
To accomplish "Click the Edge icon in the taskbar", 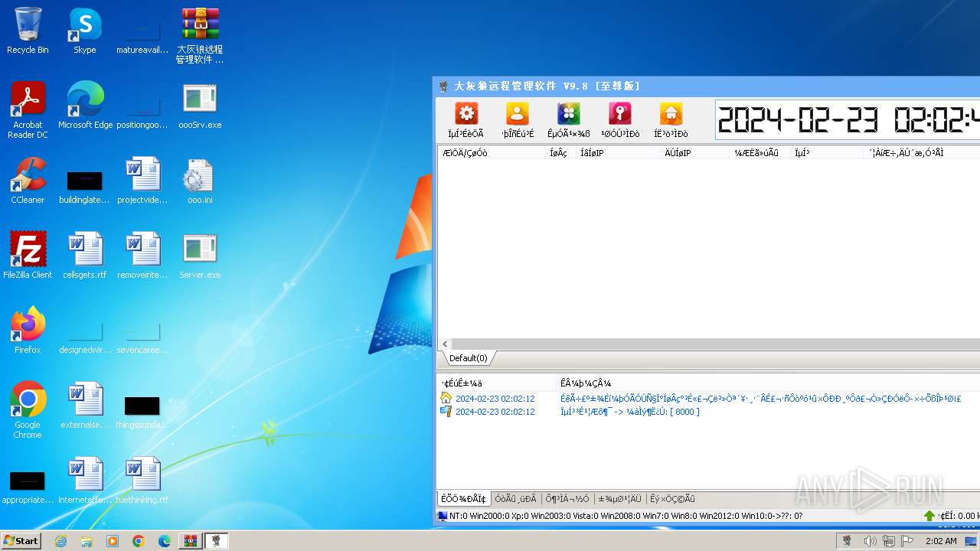I will click(x=165, y=541).
